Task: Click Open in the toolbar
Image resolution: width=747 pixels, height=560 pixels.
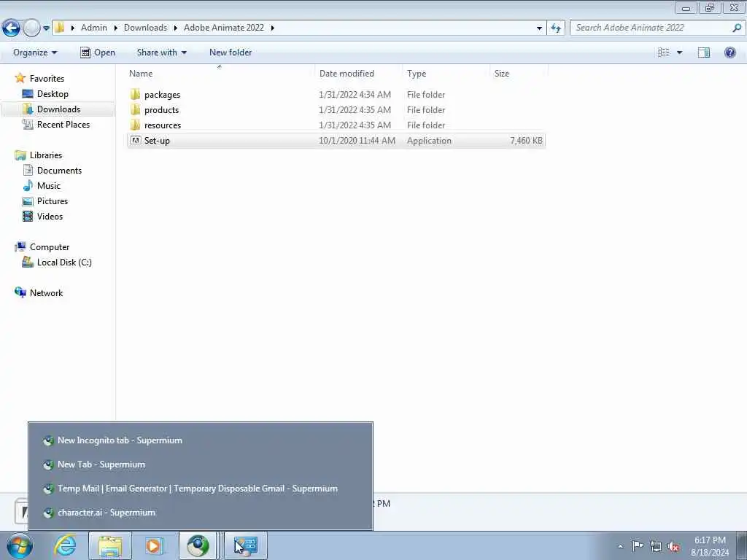Action: (x=98, y=52)
